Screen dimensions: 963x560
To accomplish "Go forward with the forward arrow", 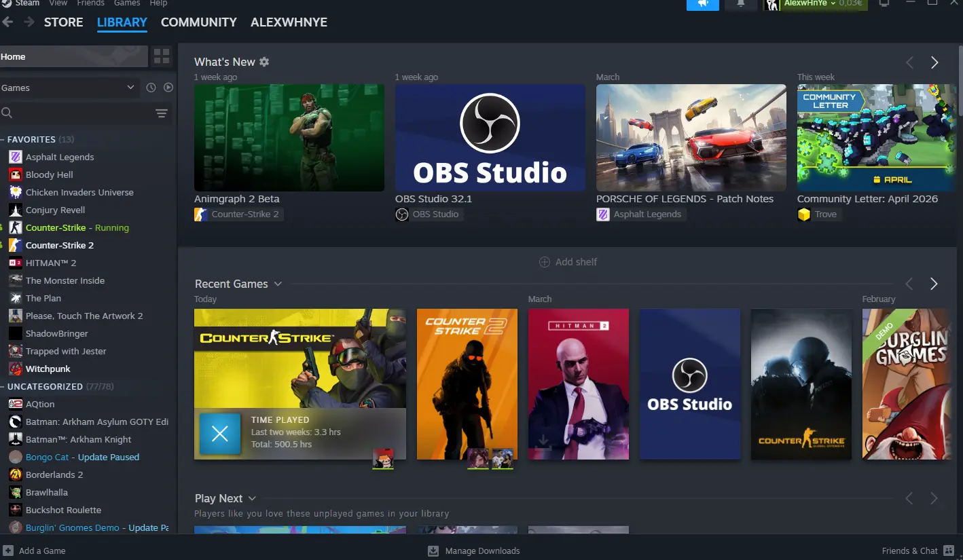I will pyautogui.click(x=29, y=22).
